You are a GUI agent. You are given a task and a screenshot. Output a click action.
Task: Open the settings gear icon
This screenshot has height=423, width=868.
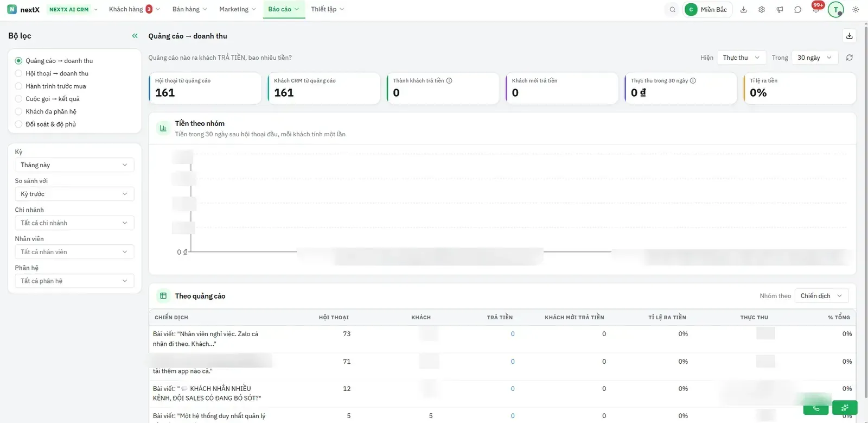click(x=762, y=9)
